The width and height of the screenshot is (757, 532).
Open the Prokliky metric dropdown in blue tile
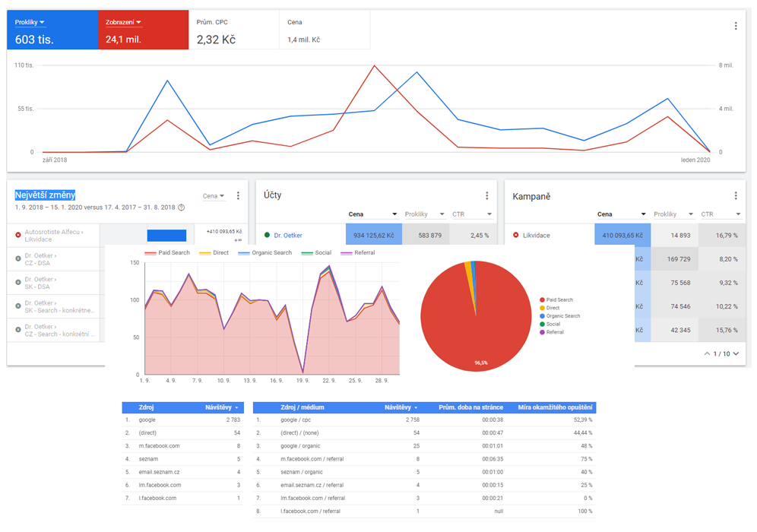(x=30, y=23)
